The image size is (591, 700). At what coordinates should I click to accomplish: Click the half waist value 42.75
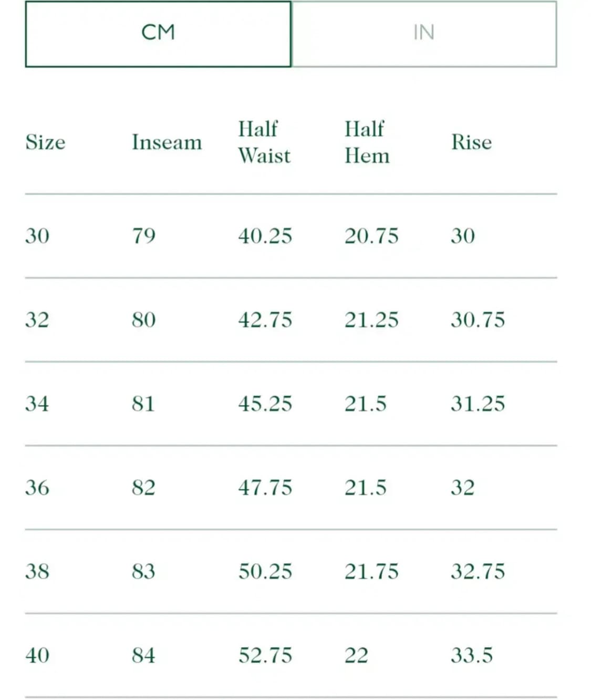265,320
